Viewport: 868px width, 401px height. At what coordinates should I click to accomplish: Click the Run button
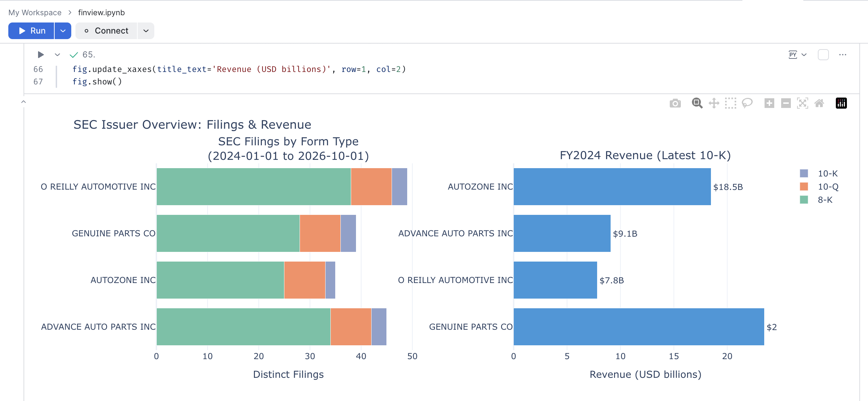pos(31,31)
